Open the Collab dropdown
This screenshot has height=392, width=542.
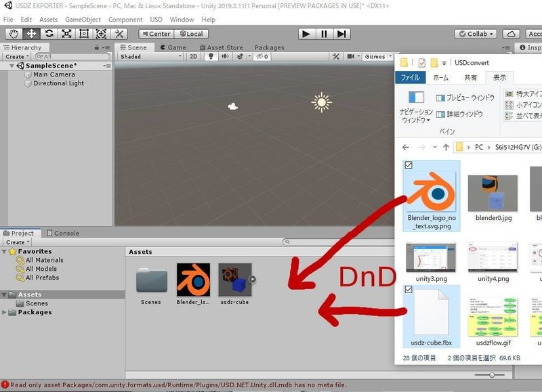(x=476, y=34)
